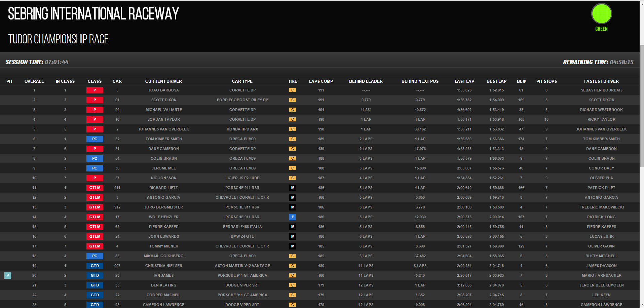Image resolution: width=644 pixels, height=308 pixels.
Task: Sort by the Overall column header
Action: 34,81
